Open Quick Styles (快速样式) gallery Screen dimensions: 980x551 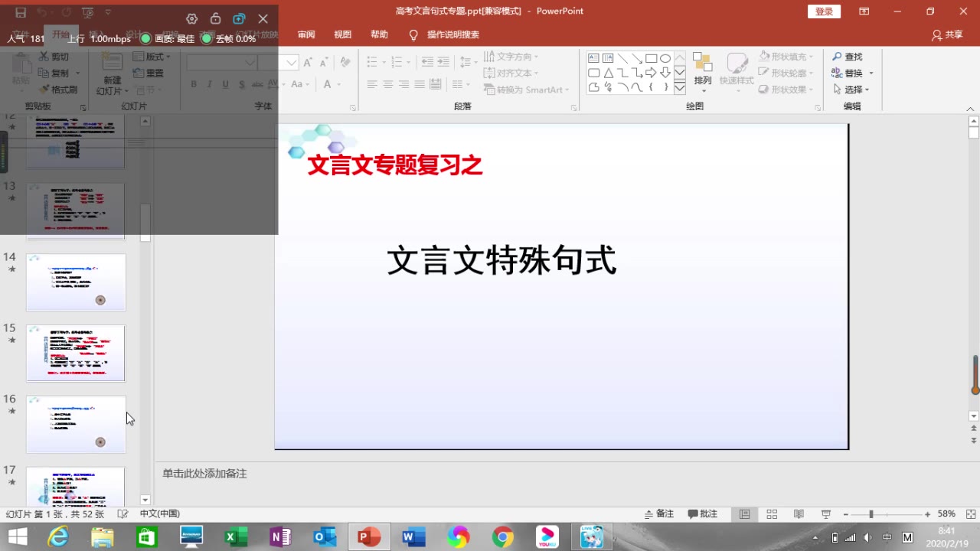(737, 72)
